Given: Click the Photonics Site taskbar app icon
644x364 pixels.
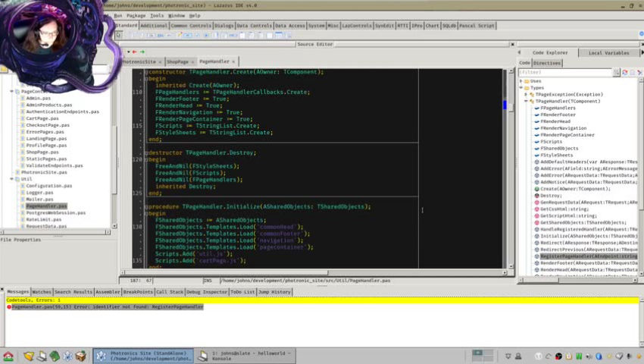Looking at the screenshot, I should click(x=102, y=356).
